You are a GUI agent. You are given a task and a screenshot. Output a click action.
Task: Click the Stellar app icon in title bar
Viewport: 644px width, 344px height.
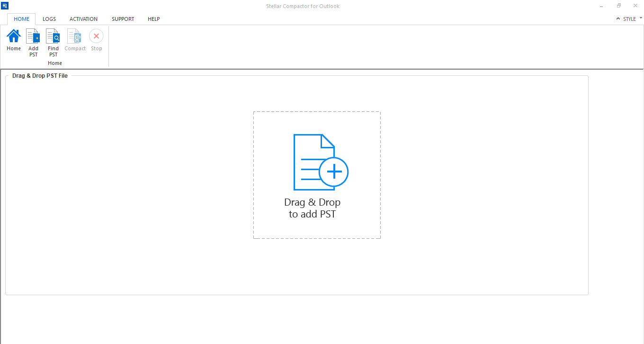pyautogui.click(x=5, y=6)
